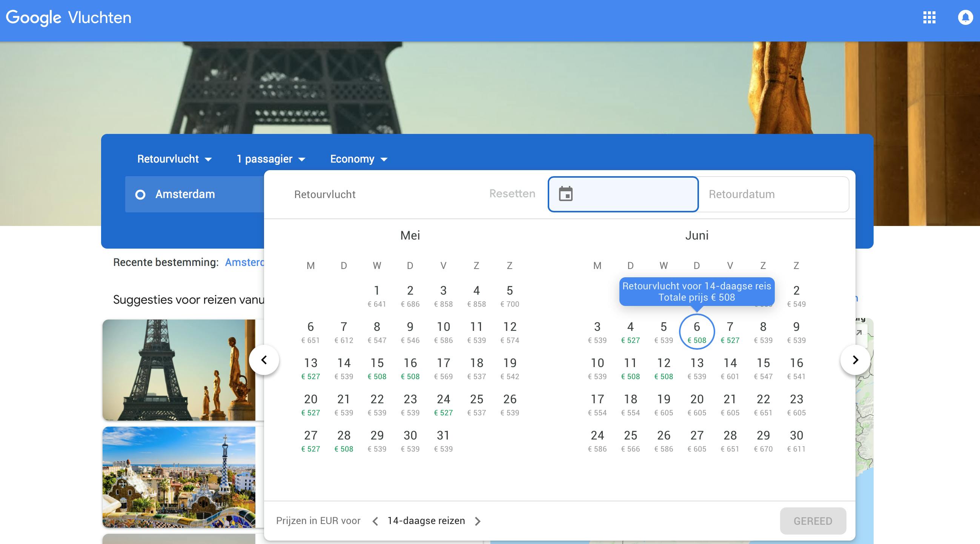Click the calendar icon in departure field
The image size is (980, 544).
pos(566,194)
